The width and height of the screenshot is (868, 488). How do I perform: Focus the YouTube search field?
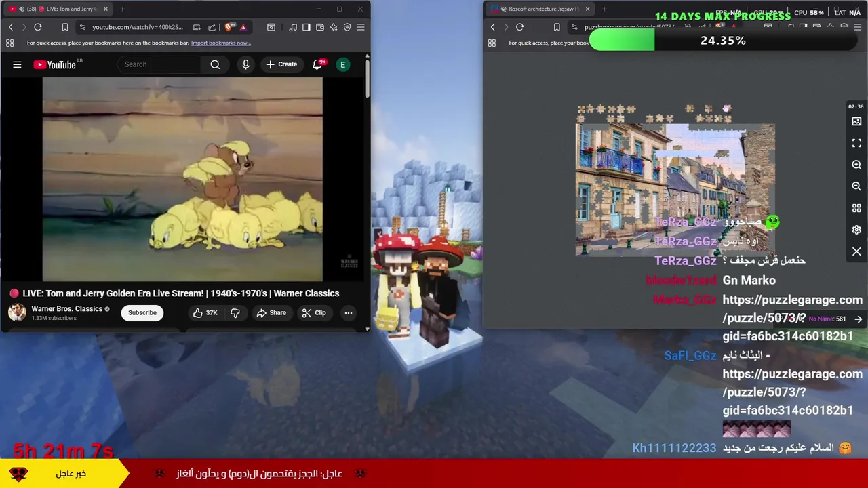click(159, 64)
